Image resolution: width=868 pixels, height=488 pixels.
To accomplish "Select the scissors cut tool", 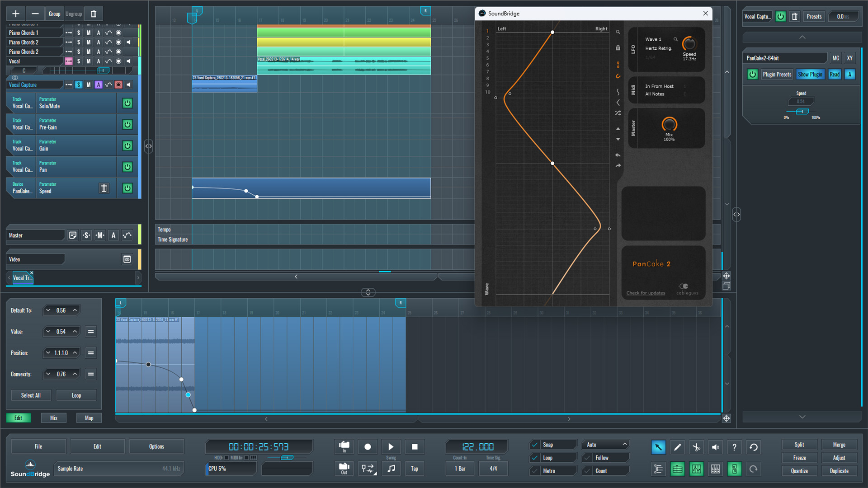I will click(x=696, y=447).
